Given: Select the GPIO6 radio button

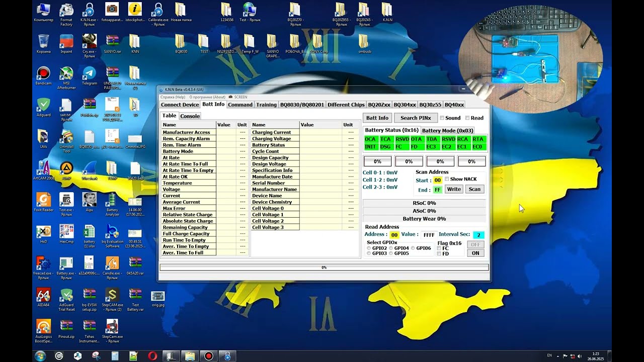Looking at the screenshot, I should pyautogui.click(x=414, y=248).
